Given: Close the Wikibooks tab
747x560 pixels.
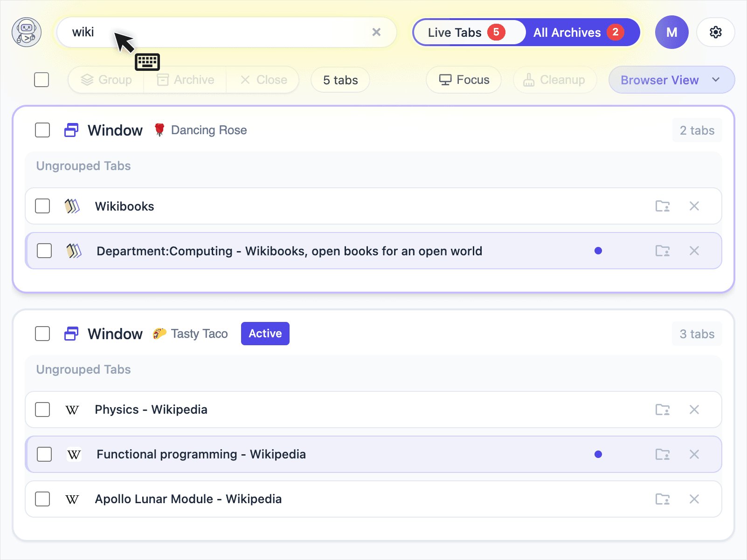Looking at the screenshot, I should tap(694, 206).
